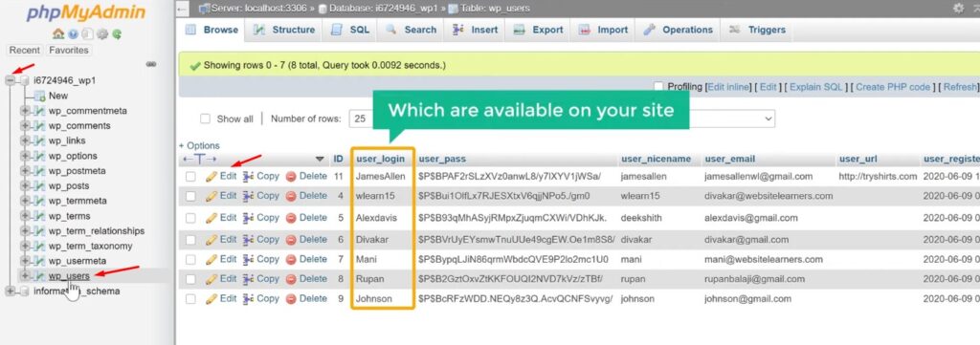Reload navigation panel with green refresh icon

click(x=116, y=34)
